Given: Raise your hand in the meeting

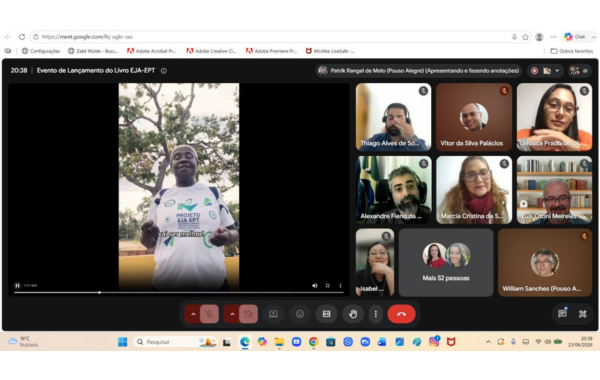Looking at the screenshot, I should tap(353, 314).
